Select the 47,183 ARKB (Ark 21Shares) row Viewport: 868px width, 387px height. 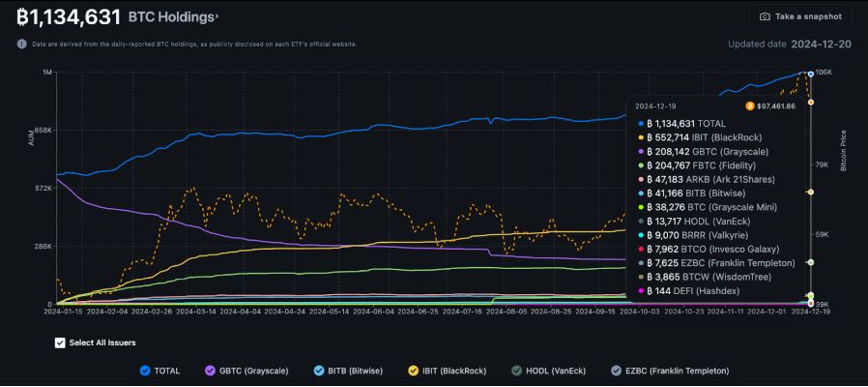click(707, 179)
